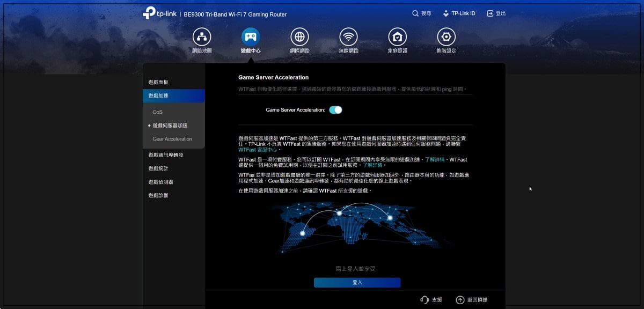
Task: Turn off the Game Server Acceleration switch
Action: 335,110
